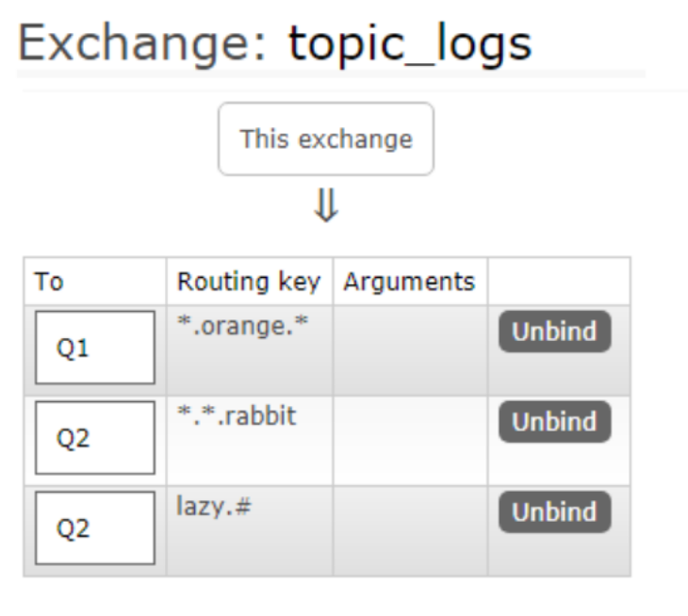Click the Arguments cell in *.*.rabbit row
Screen dimensions: 688x616
coord(410,440)
